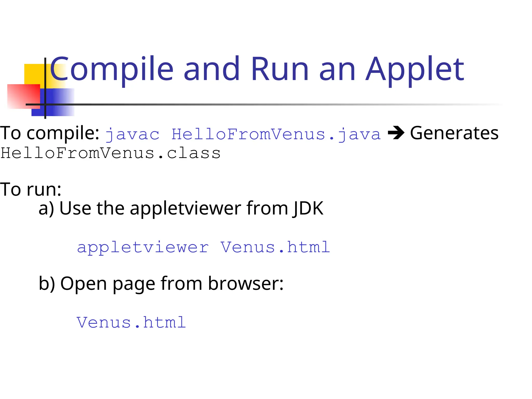Click the word 'JDK'
The image size is (532, 399).
[x=308, y=208]
